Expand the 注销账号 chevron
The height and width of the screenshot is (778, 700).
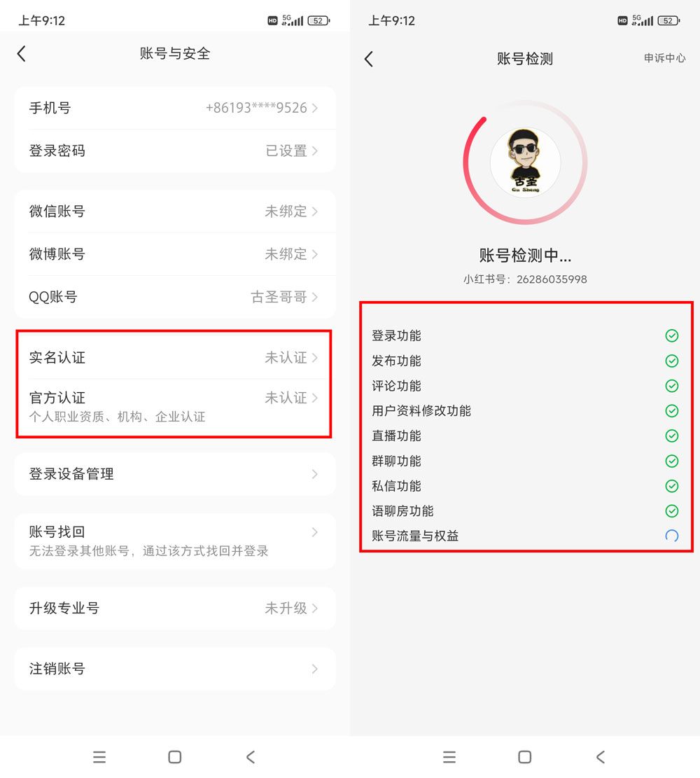(315, 669)
